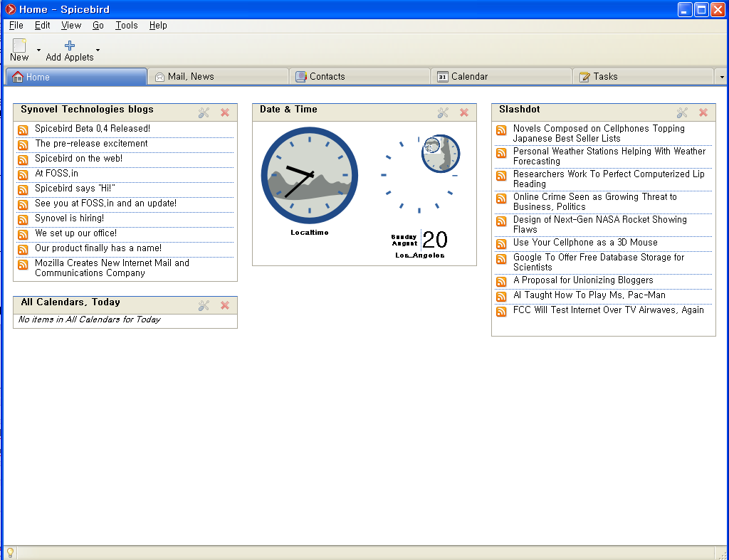Viewport: 729px width, 560px height.
Task: Open the Edit menu
Action: [x=42, y=25]
